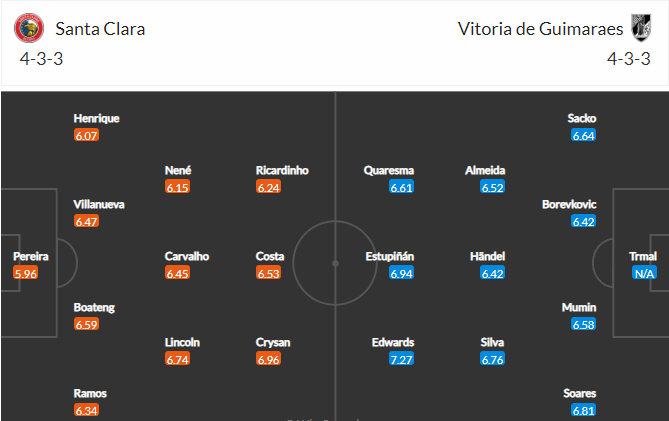Click Lincoln's 6.74 rating badge
The image size is (669, 421).
[x=177, y=359]
